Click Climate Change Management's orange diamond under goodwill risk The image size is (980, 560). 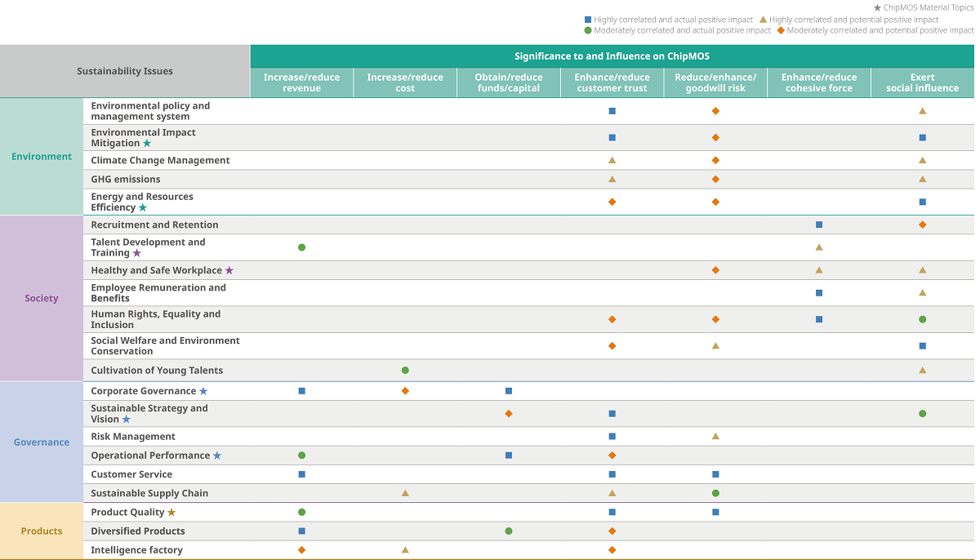[x=715, y=161]
